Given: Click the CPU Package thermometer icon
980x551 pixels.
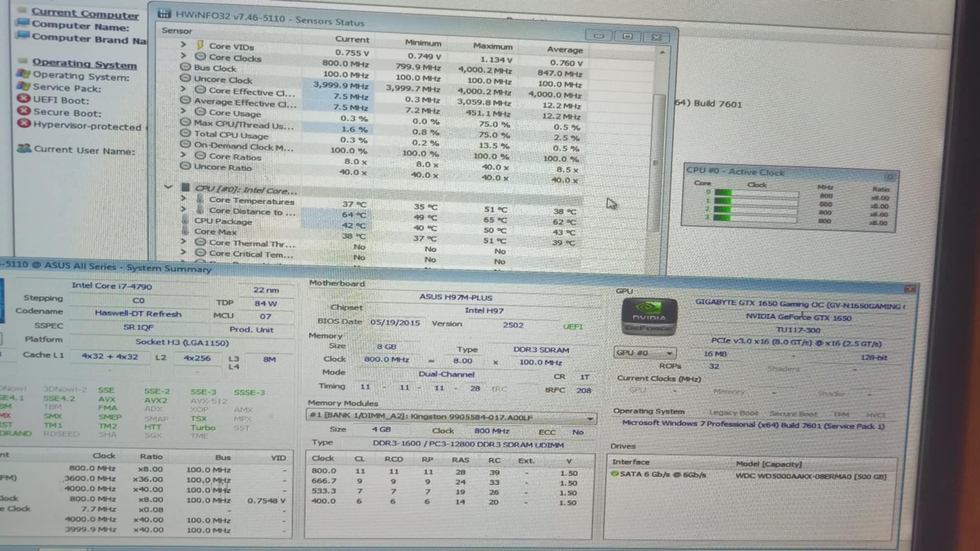Looking at the screenshot, I should [x=185, y=220].
